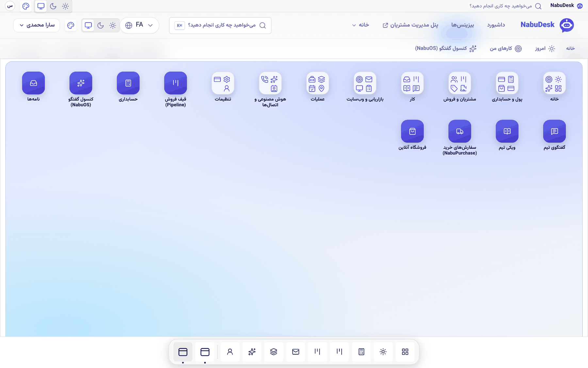This screenshot has height=368, width=588.
Task: Select light theme sun toggle beside FA
Action: pyautogui.click(x=113, y=25)
